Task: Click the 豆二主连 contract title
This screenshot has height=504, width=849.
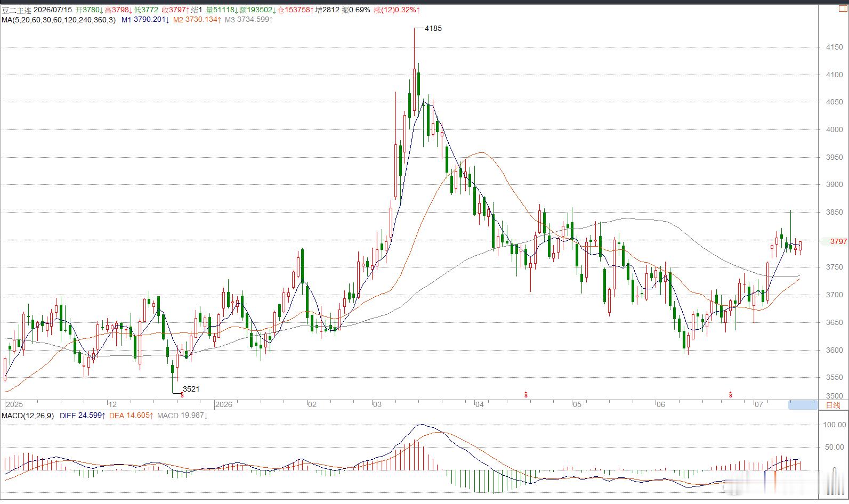Action: (x=17, y=10)
